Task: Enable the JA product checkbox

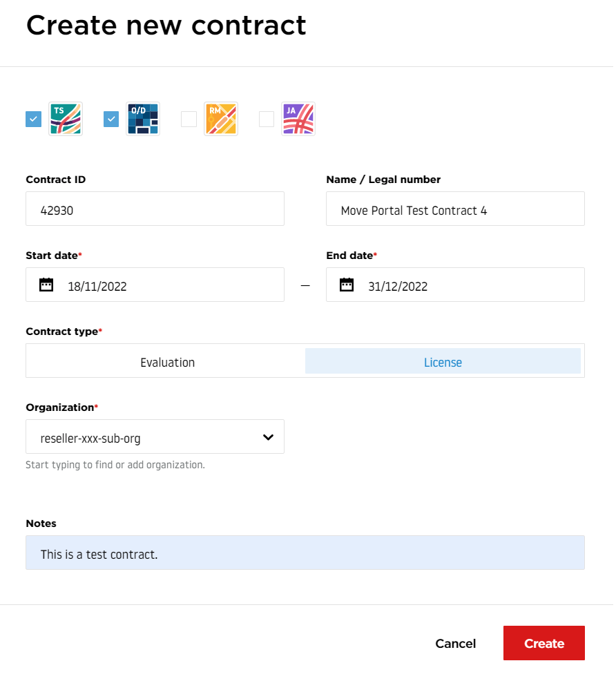Action: [267, 119]
